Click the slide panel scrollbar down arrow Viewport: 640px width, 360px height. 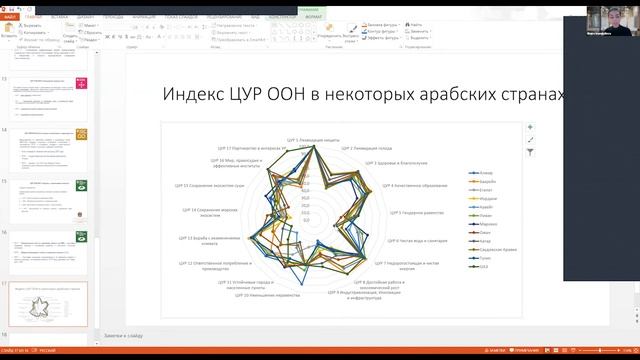97,343
